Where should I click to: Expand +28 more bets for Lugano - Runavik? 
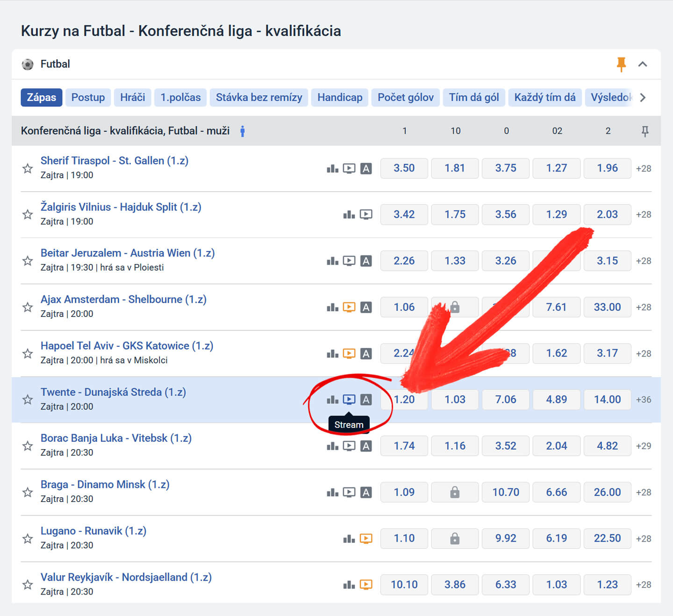[644, 538]
